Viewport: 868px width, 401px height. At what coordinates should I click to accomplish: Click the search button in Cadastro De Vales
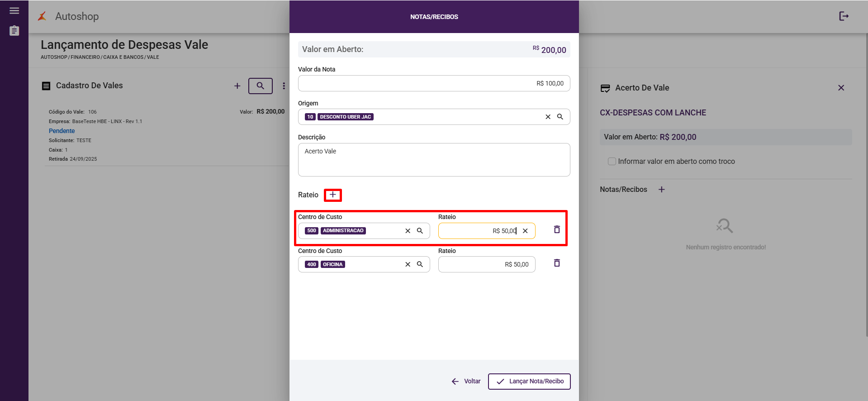(261, 86)
